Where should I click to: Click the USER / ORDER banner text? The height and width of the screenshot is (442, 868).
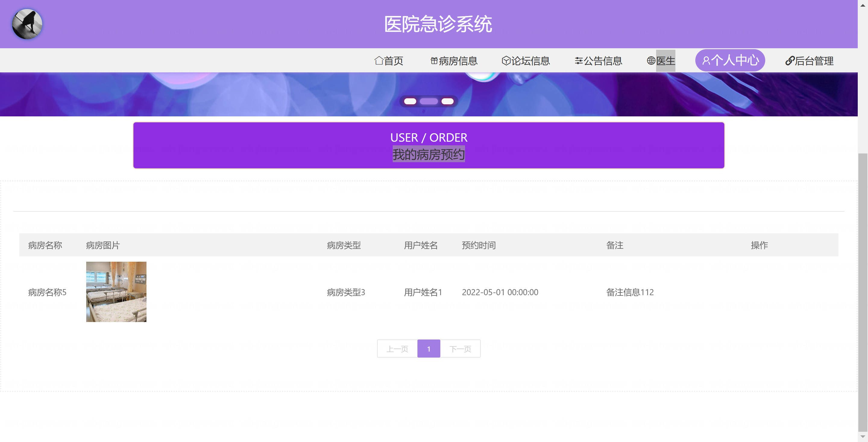pyautogui.click(x=429, y=137)
